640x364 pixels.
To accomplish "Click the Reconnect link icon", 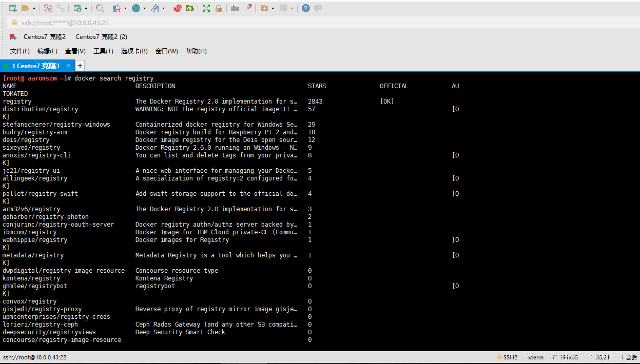I will (x=61, y=8).
